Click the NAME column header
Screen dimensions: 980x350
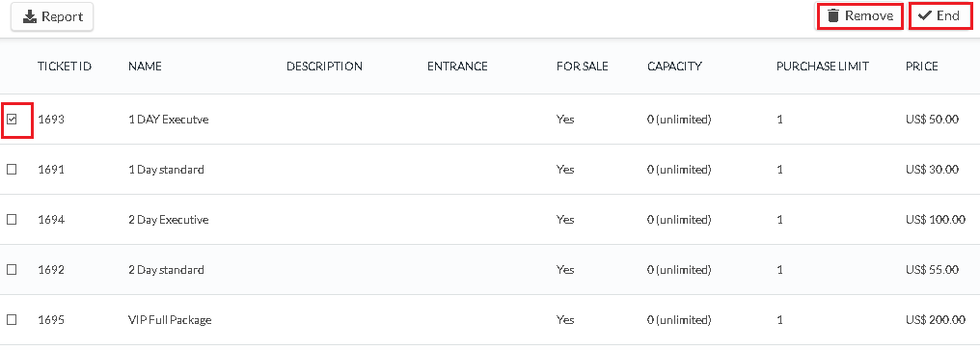[145, 67]
